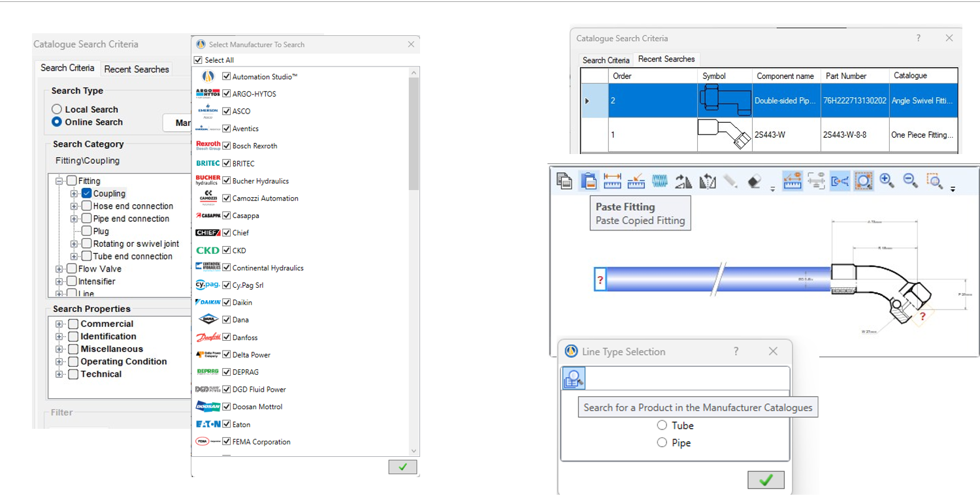Click the Daikin logo in manufacturer list
This screenshot has height=498, width=980.
click(208, 302)
